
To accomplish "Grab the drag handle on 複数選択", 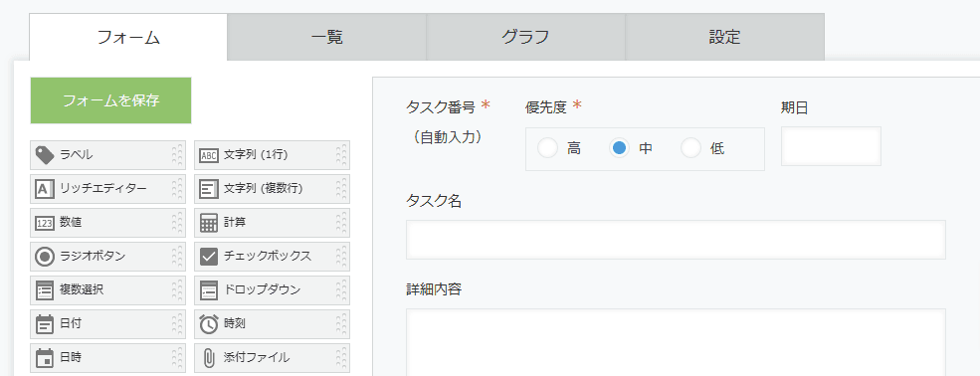I will tap(177, 289).
